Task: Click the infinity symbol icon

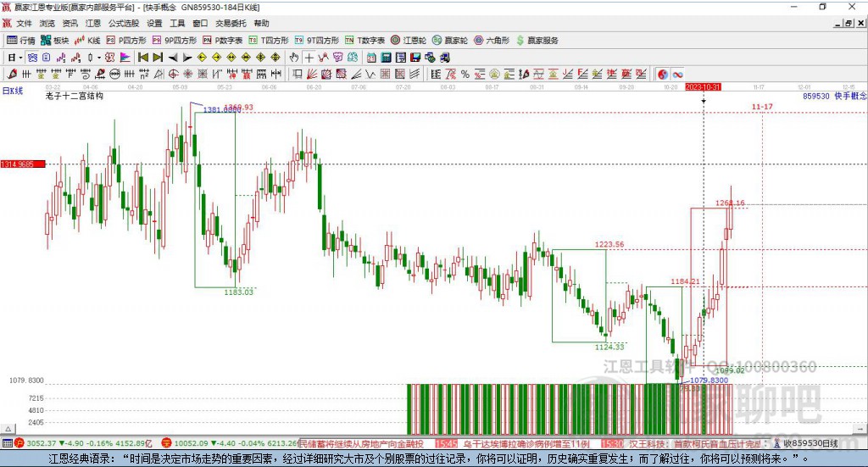Action: pos(678,74)
